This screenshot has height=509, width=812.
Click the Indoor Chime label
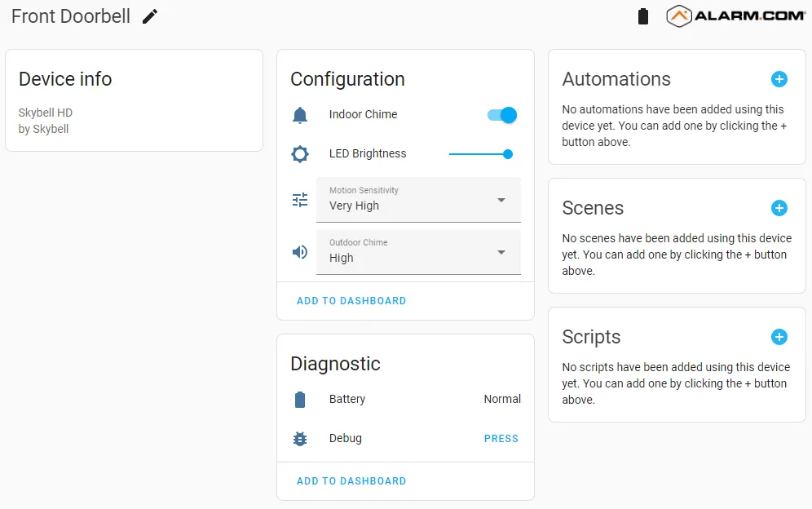coord(363,114)
